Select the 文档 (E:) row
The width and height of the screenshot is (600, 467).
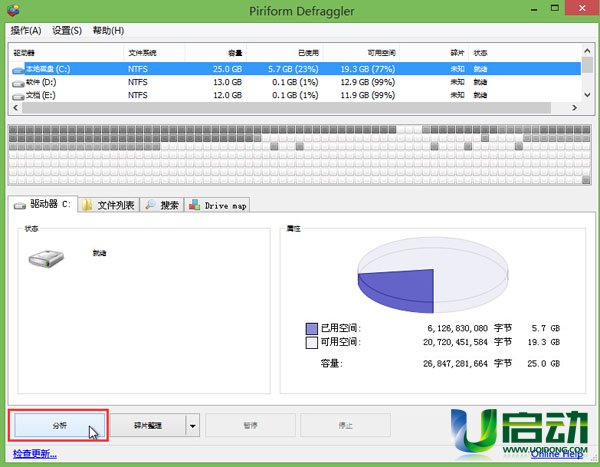(295, 95)
